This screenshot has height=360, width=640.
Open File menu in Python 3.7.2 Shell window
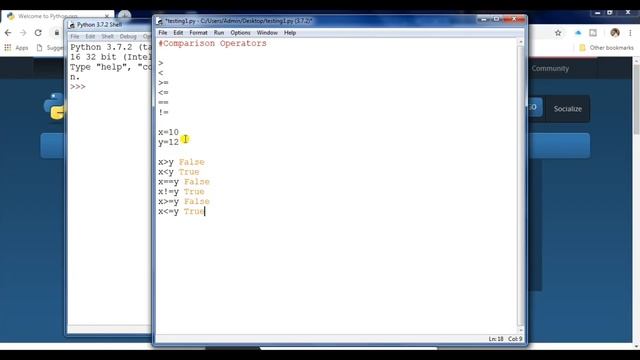75,36
